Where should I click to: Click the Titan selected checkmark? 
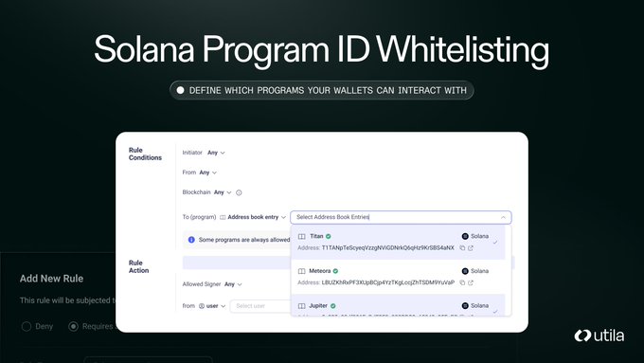click(x=495, y=242)
